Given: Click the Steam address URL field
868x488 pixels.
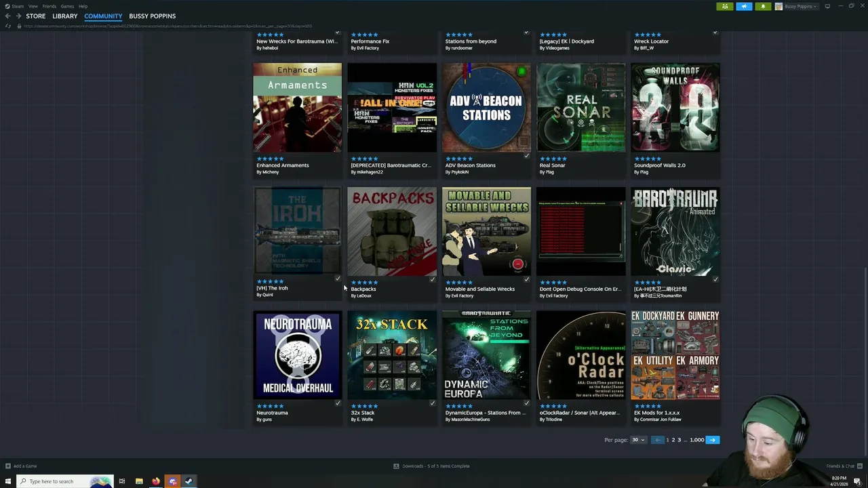Looking at the screenshot, I should [168, 26].
